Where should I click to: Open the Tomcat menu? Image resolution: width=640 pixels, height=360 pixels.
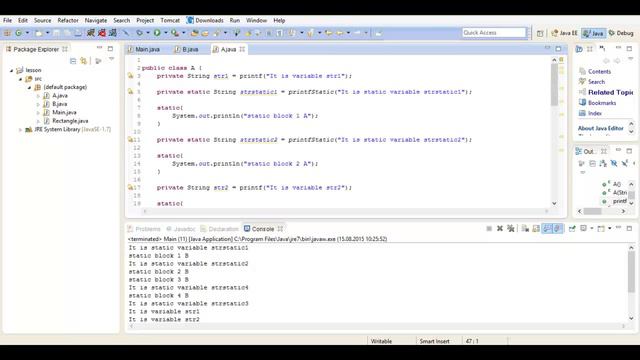click(170, 20)
